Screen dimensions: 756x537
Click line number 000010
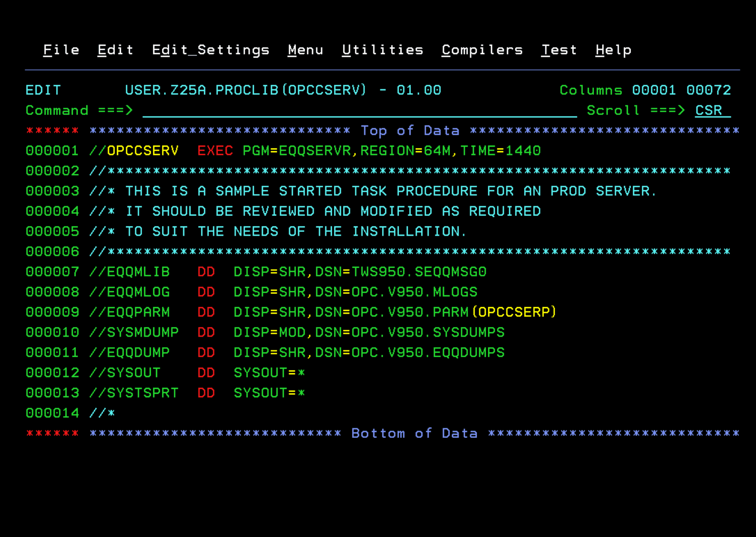click(52, 332)
